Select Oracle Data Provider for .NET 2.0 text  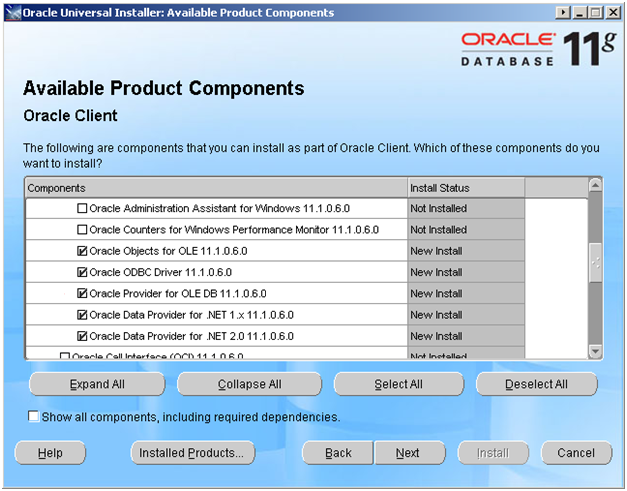click(x=191, y=336)
